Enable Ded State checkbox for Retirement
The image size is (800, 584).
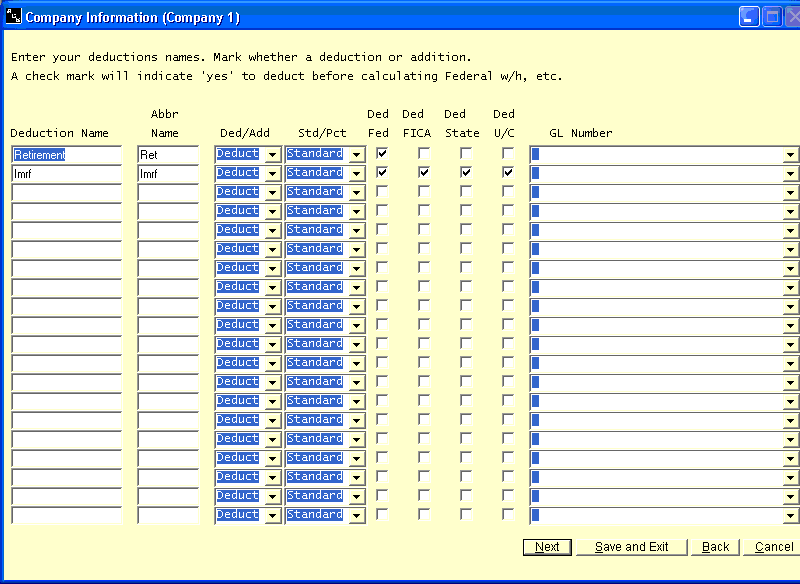(466, 154)
